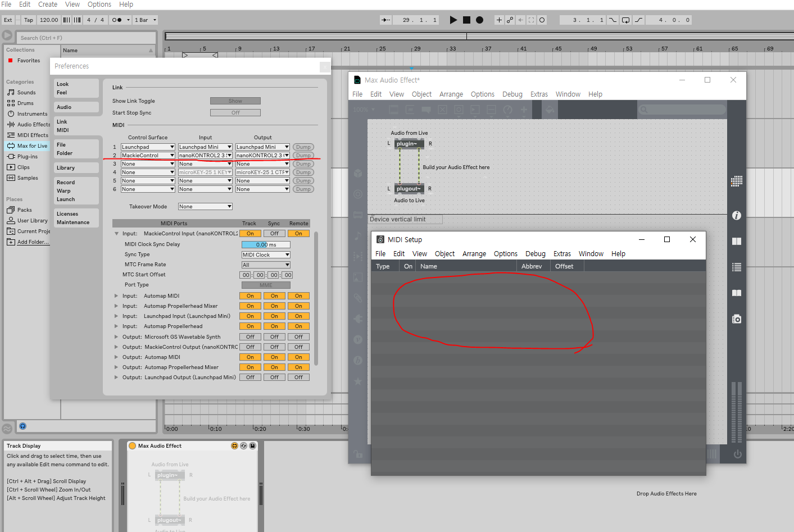Open Object menu in Max Audio Effect window
Screen dimensions: 794x532
click(x=421, y=94)
